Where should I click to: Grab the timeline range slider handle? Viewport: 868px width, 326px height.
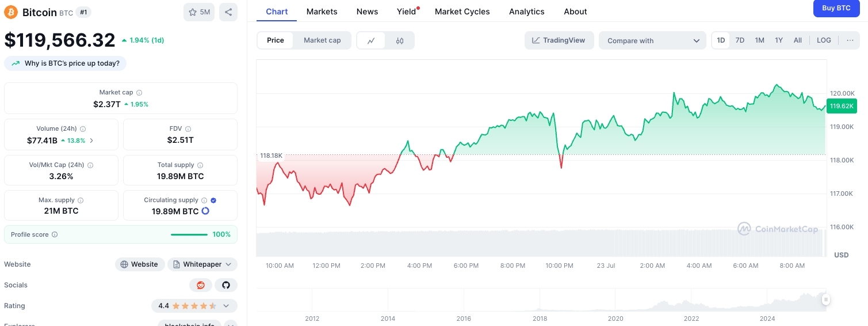[826, 300]
